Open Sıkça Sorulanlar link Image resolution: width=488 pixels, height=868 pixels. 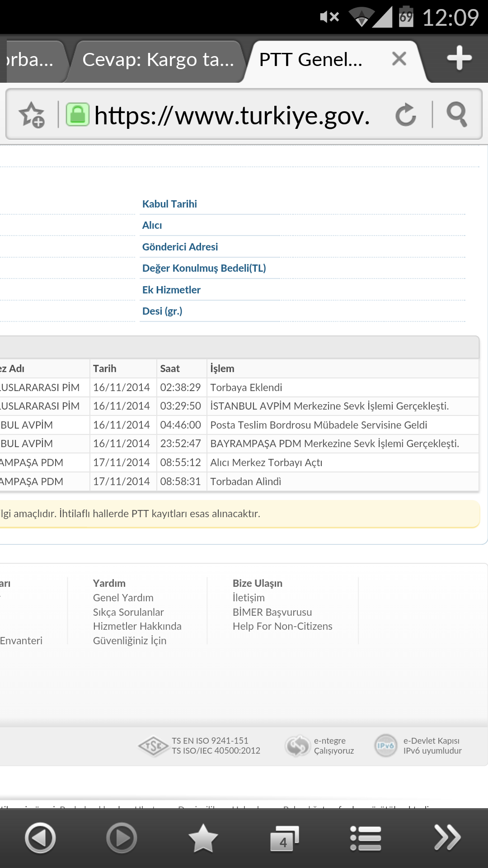point(128,612)
